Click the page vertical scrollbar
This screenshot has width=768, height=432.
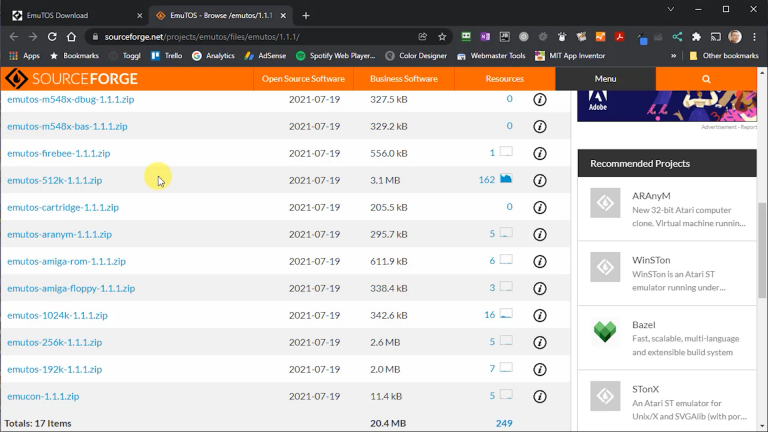click(762, 250)
